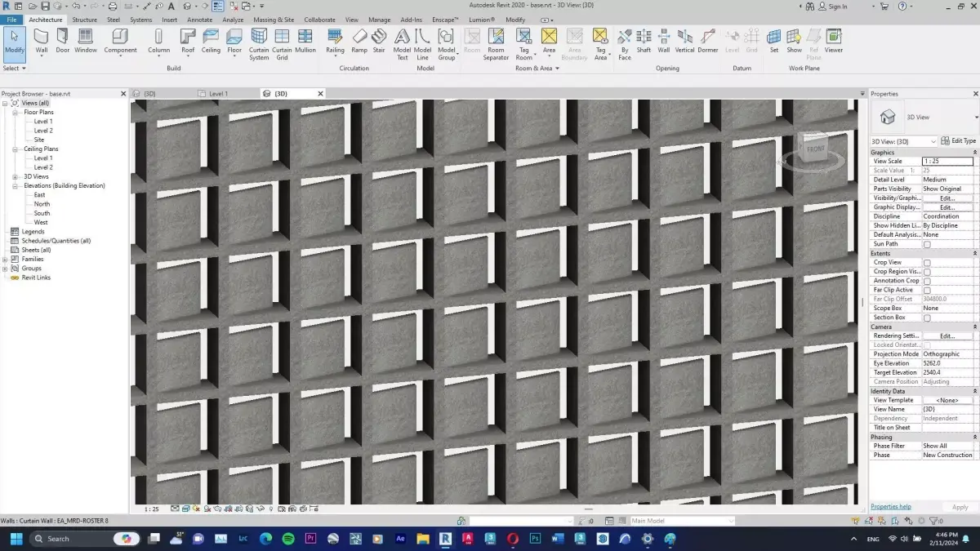Click the Windows Start button
This screenshot has height=551, width=980.
pyautogui.click(x=16, y=539)
